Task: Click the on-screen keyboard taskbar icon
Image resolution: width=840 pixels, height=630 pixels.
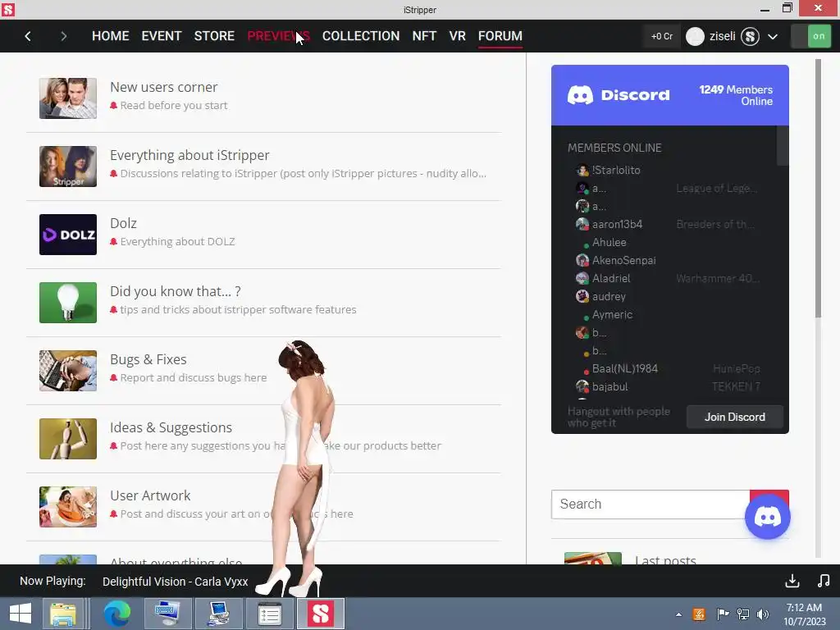Action: 167,614
